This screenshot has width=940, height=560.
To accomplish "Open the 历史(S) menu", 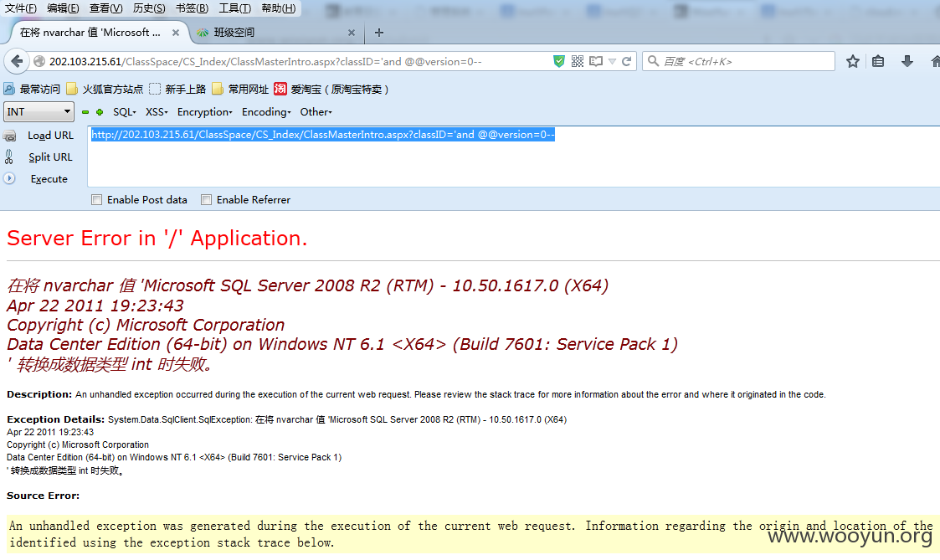I will (149, 8).
